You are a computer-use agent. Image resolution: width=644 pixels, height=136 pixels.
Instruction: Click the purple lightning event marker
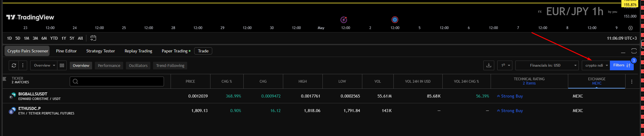(x=344, y=20)
